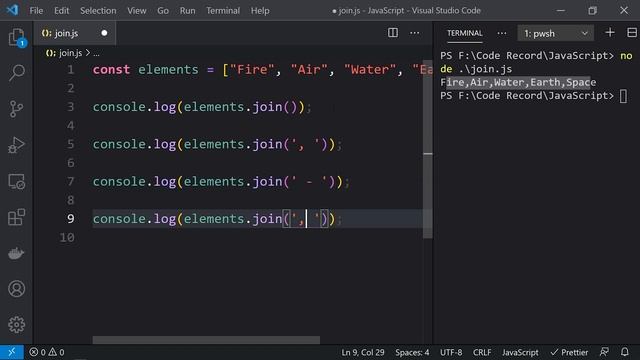
Task: Change end of line sequence CRLF
Action: (x=482, y=352)
